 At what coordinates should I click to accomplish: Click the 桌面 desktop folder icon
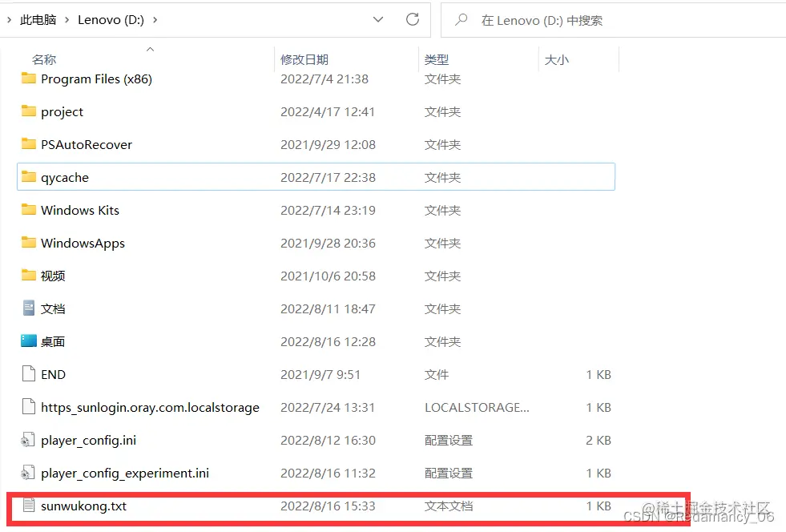pos(27,341)
